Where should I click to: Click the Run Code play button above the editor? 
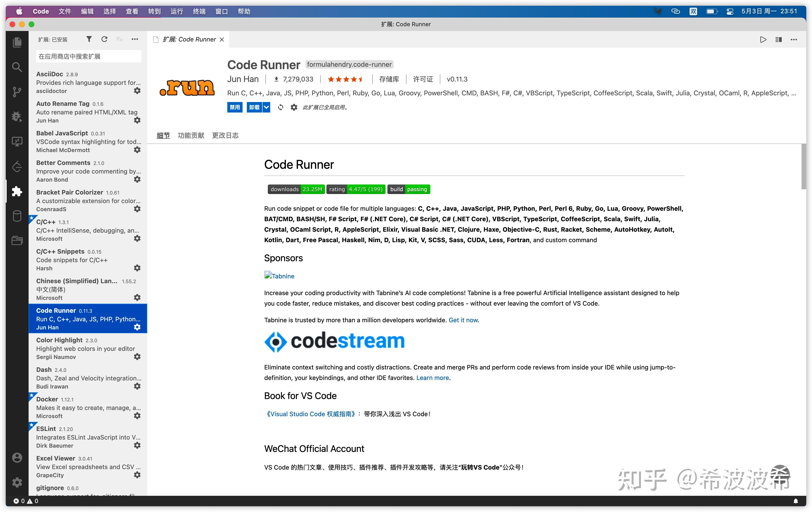pyautogui.click(x=763, y=40)
